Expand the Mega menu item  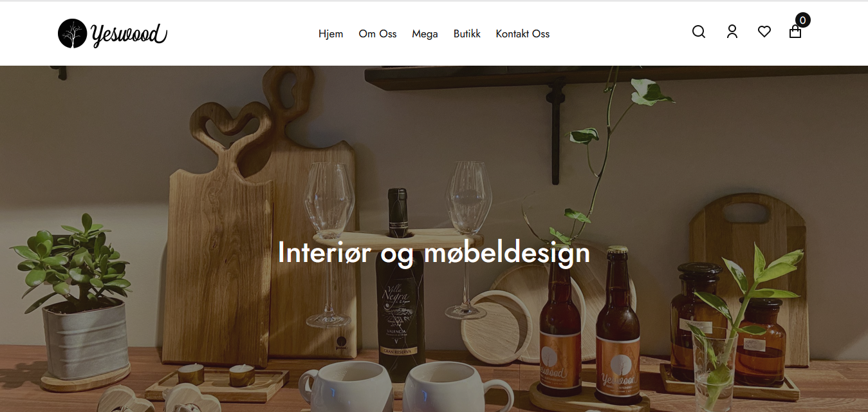[x=425, y=33]
